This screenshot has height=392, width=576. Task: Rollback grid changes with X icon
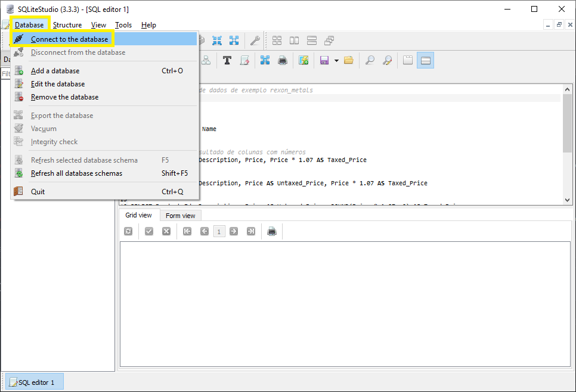(166, 231)
